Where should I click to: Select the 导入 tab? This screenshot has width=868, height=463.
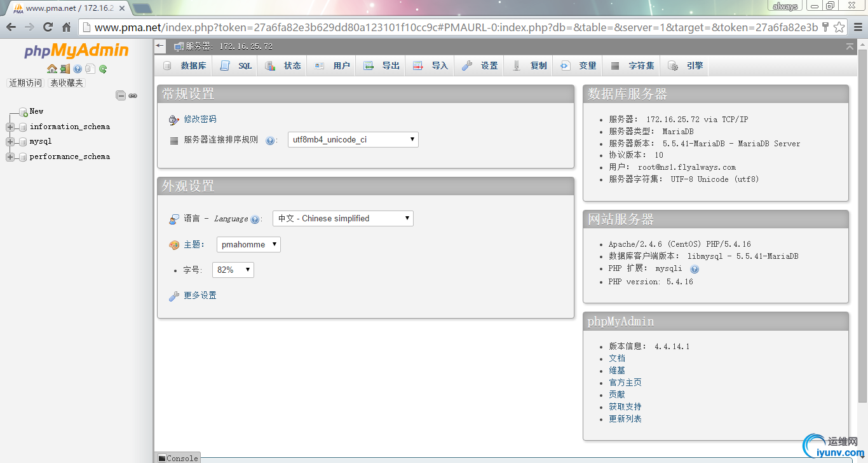pyautogui.click(x=430, y=66)
